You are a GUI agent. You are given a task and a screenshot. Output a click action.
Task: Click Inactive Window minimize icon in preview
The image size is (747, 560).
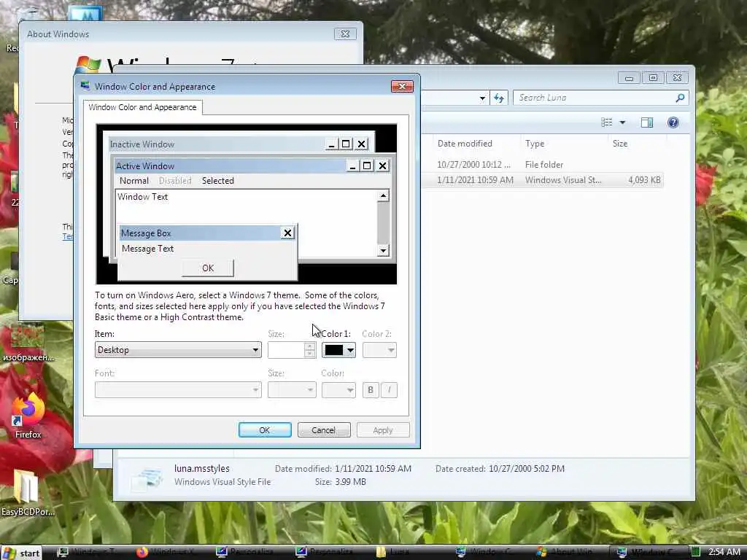pos(332,144)
